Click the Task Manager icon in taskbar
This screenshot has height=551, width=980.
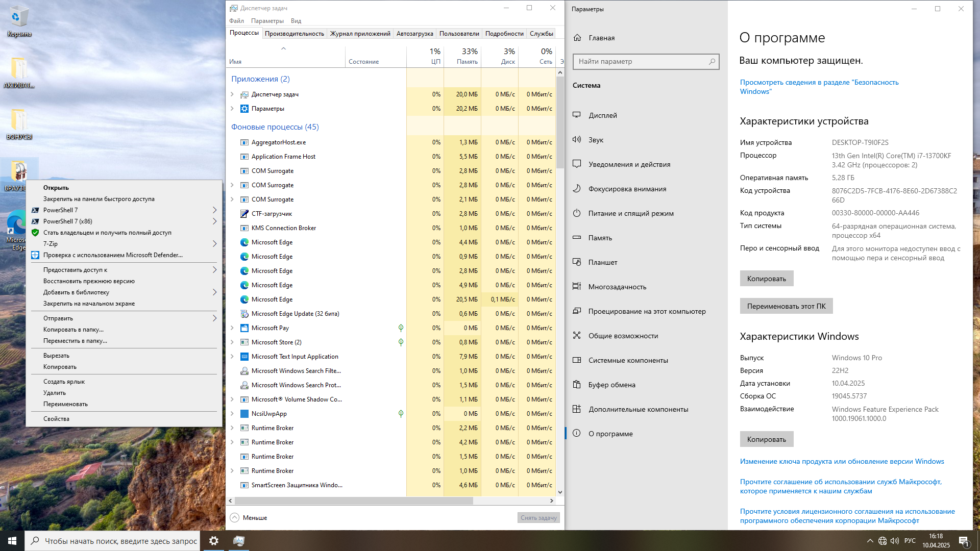point(238,541)
